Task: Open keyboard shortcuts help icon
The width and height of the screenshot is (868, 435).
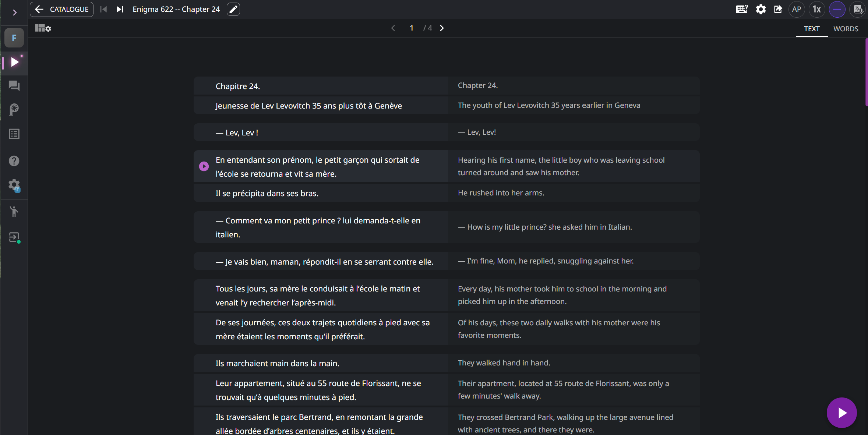Action: tap(741, 9)
